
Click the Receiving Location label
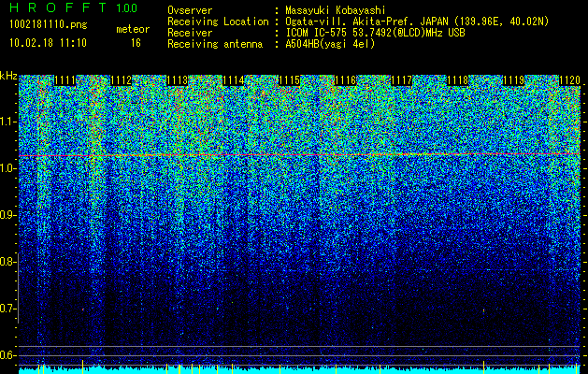(218, 22)
